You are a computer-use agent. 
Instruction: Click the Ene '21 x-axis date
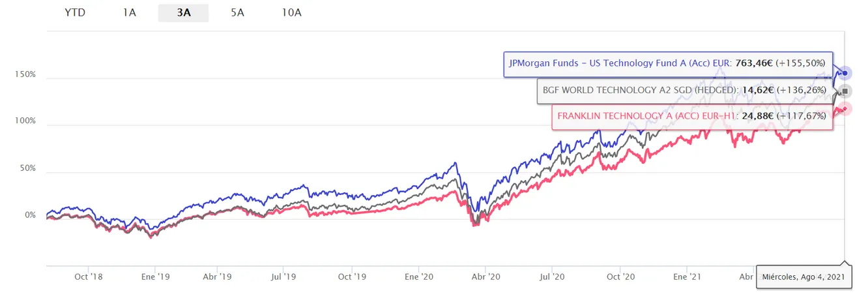point(687,277)
